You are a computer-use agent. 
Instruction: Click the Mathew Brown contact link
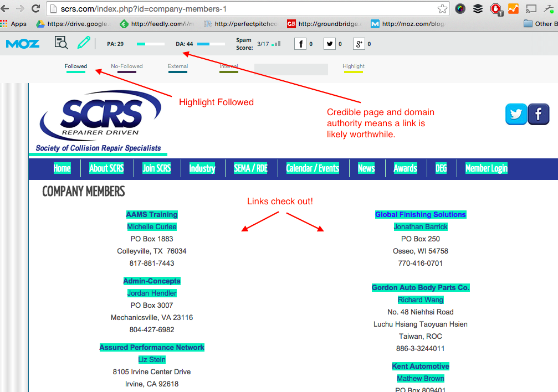coord(421,379)
